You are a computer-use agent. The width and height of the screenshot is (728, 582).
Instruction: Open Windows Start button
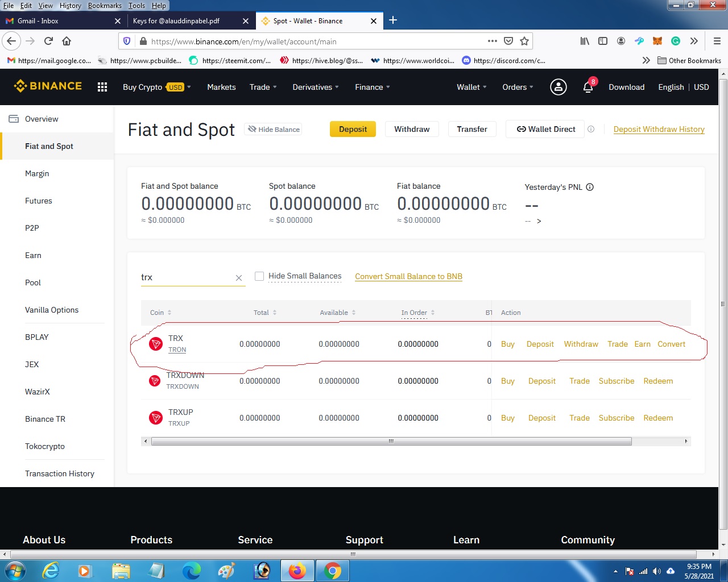coord(14,571)
